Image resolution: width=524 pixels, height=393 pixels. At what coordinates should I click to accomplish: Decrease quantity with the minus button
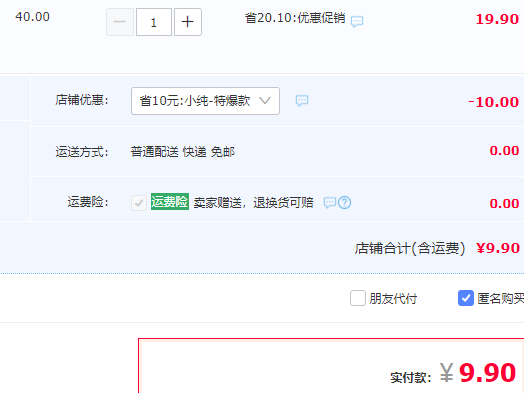pyautogui.click(x=120, y=22)
